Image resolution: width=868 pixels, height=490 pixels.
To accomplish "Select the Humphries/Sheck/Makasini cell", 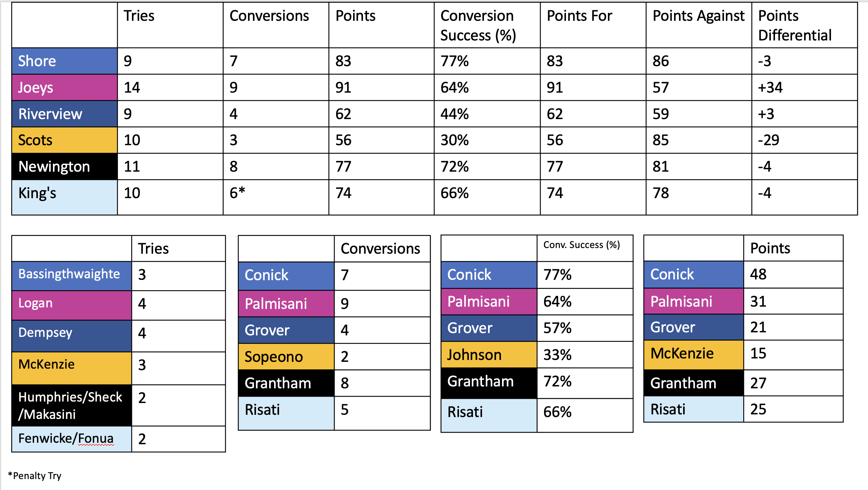I will 71,405.
